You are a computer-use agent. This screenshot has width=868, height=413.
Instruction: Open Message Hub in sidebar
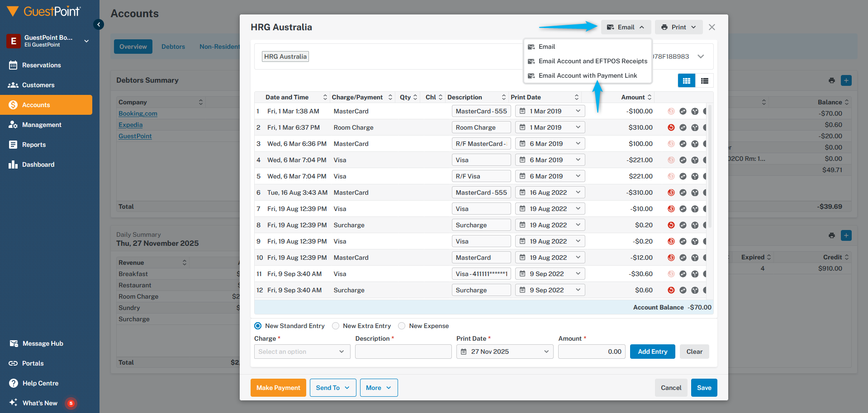coord(43,343)
